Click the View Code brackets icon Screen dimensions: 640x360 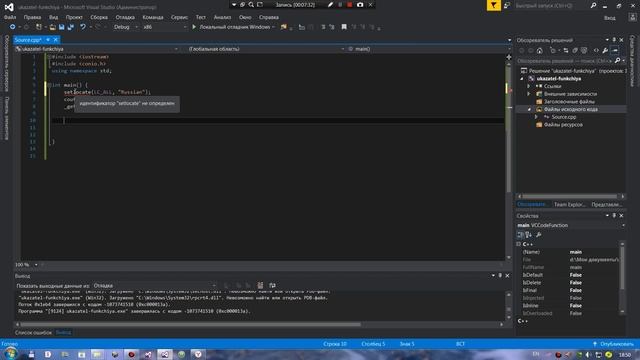tap(596, 51)
